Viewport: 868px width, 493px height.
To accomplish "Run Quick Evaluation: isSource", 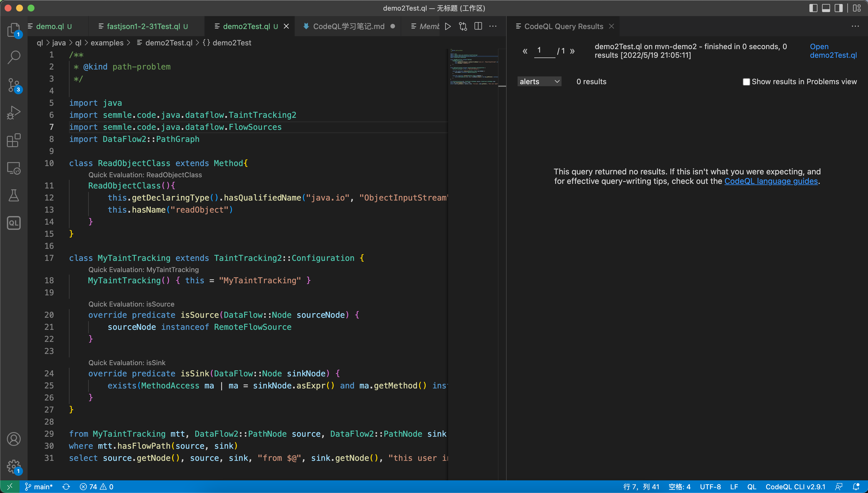I will tap(131, 304).
